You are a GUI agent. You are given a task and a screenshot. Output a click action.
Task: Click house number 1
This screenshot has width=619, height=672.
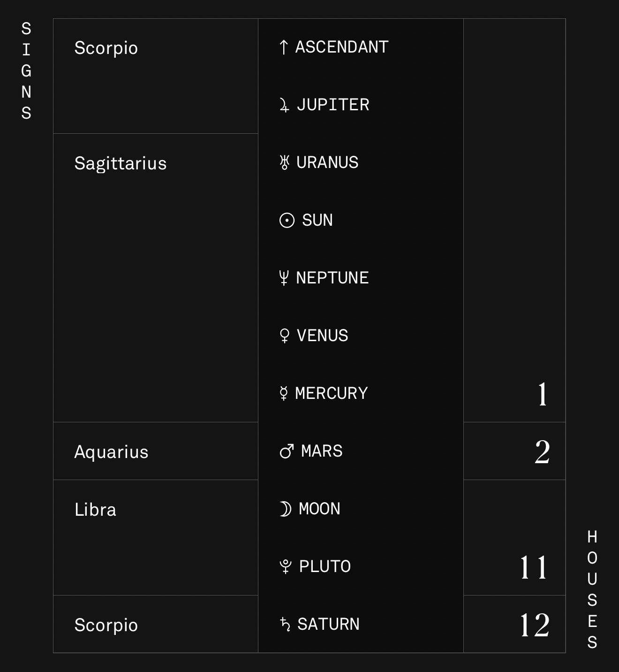[x=542, y=394]
